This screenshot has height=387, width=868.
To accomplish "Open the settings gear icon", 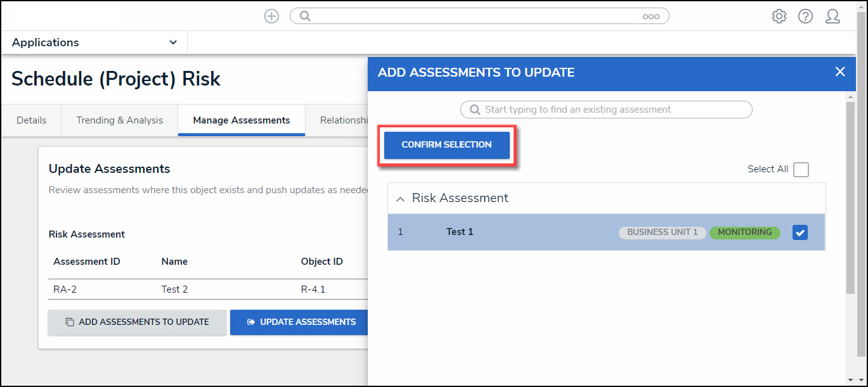I will click(x=779, y=16).
